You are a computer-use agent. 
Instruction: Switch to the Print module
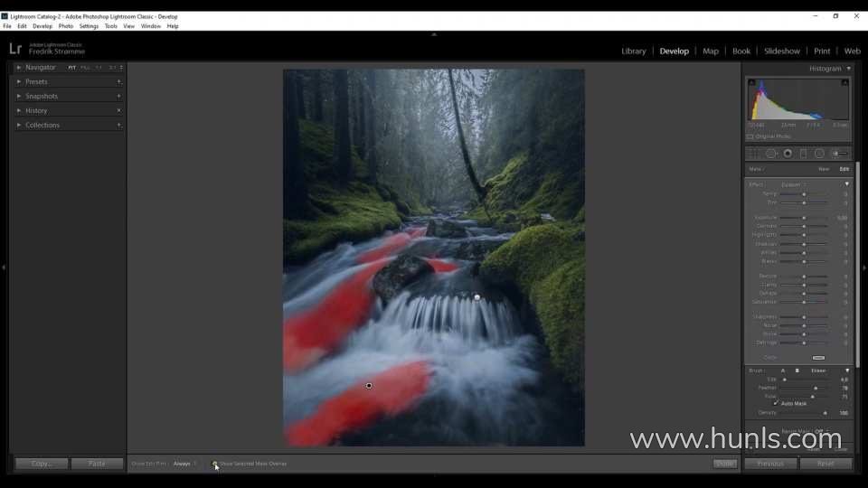click(x=822, y=51)
